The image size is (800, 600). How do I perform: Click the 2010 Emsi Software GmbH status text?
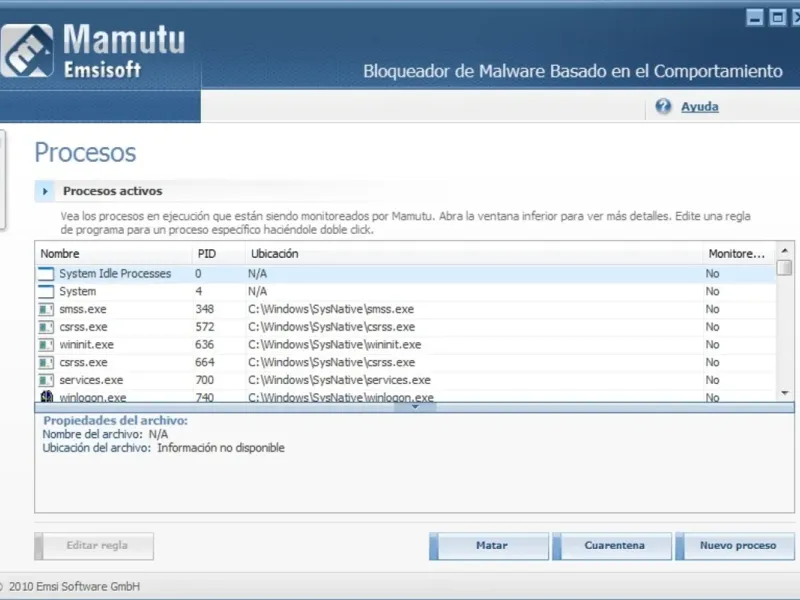[74, 587]
